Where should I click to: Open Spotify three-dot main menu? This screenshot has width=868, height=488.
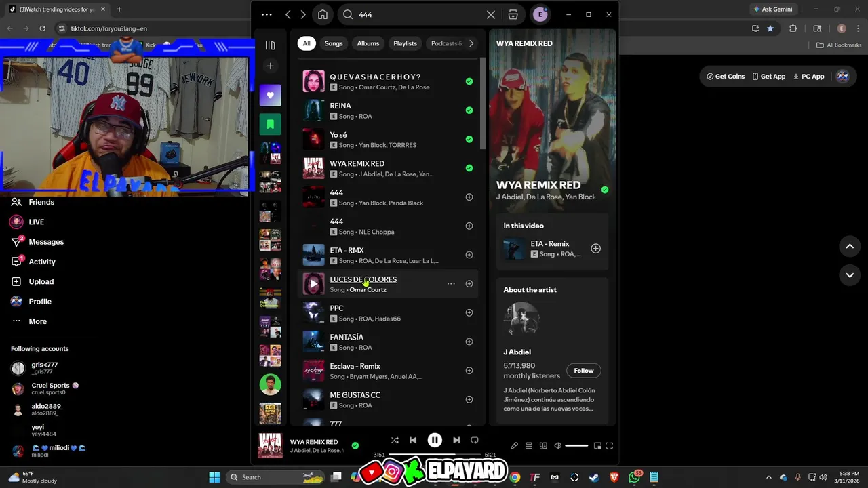(x=267, y=14)
